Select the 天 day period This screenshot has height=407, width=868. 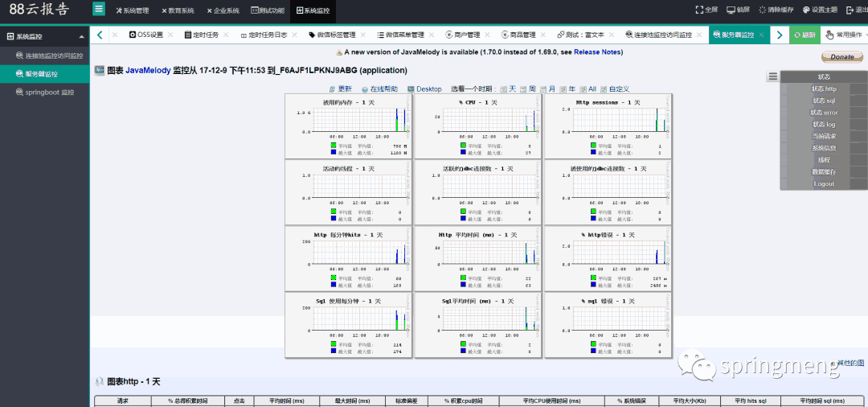(x=508, y=89)
